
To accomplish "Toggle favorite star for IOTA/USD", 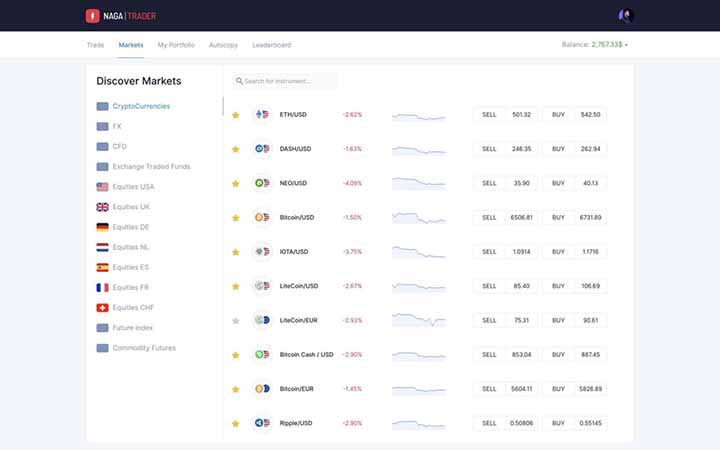I will point(236,252).
